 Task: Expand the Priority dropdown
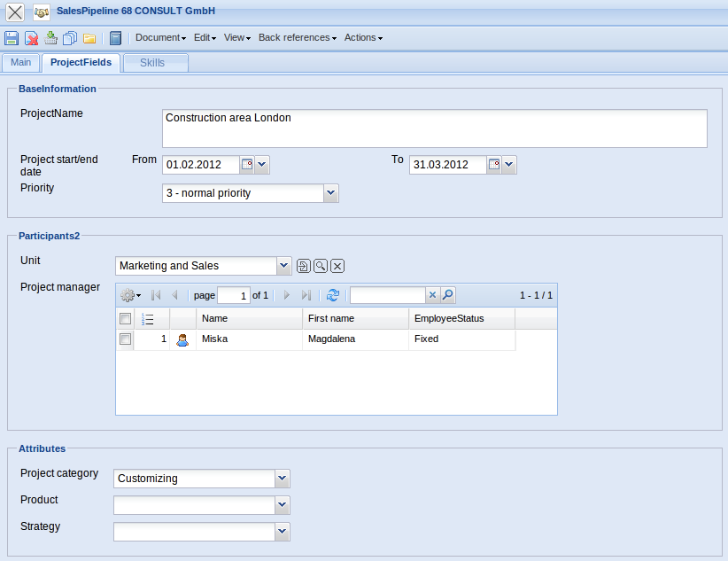point(330,193)
